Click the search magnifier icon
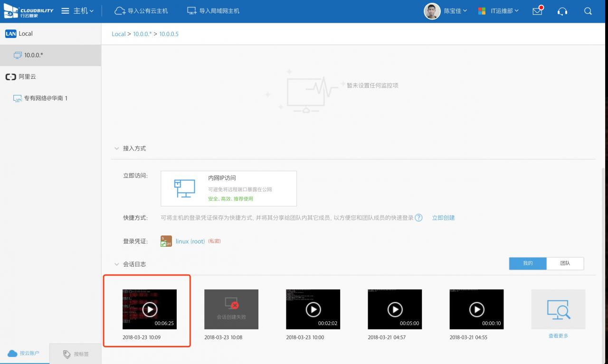The width and height of the screenshot is (608, 364). [588, 11]
